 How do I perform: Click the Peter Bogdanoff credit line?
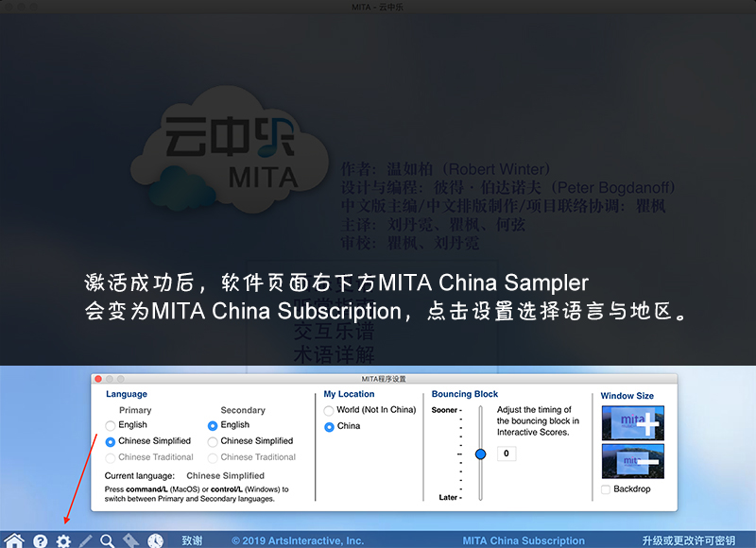508,187
